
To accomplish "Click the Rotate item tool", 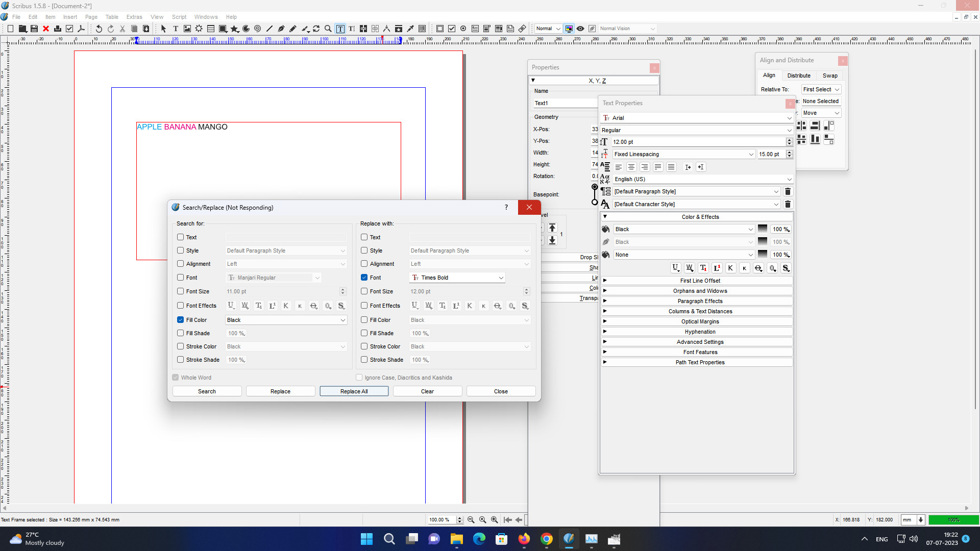I will [x=316, y=29].
